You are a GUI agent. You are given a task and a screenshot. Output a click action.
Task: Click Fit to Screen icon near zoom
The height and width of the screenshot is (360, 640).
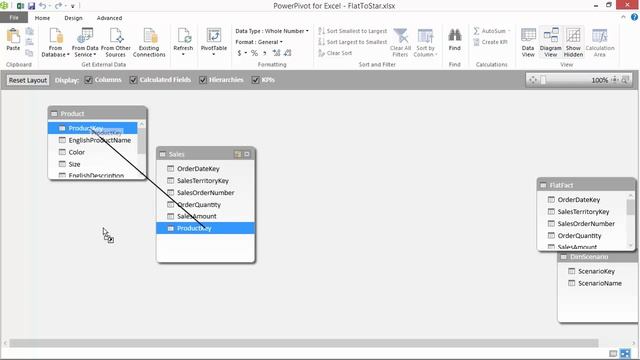(x=533, y=80)
